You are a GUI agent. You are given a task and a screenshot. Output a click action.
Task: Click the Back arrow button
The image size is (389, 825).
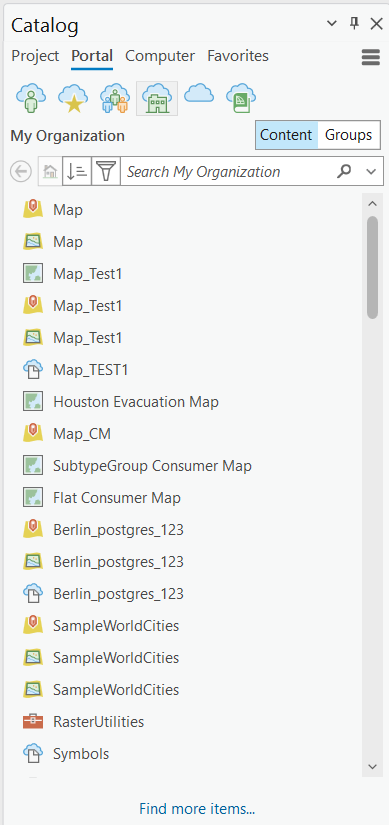tap(21, 172)
